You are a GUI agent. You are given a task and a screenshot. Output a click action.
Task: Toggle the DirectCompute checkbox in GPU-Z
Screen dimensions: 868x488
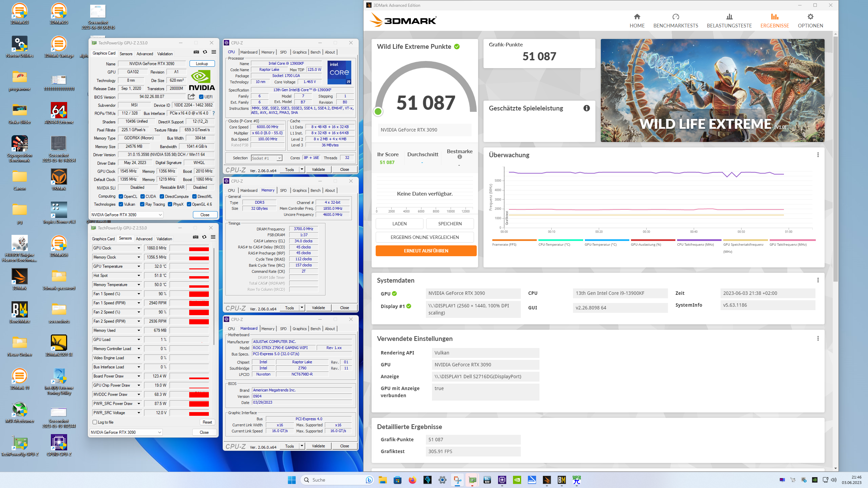162,197
